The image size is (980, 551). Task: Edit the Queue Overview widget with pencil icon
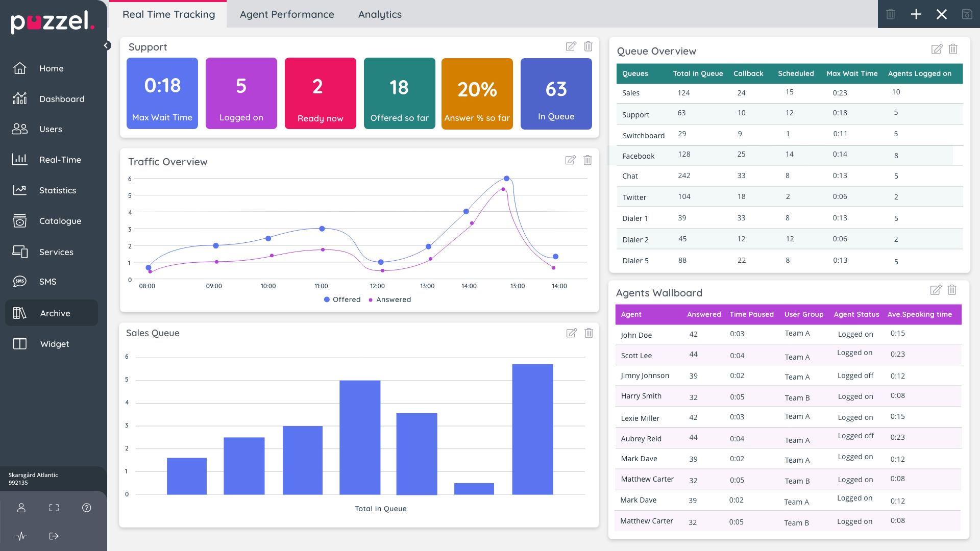pyautogui.click(x=937, y=49)
